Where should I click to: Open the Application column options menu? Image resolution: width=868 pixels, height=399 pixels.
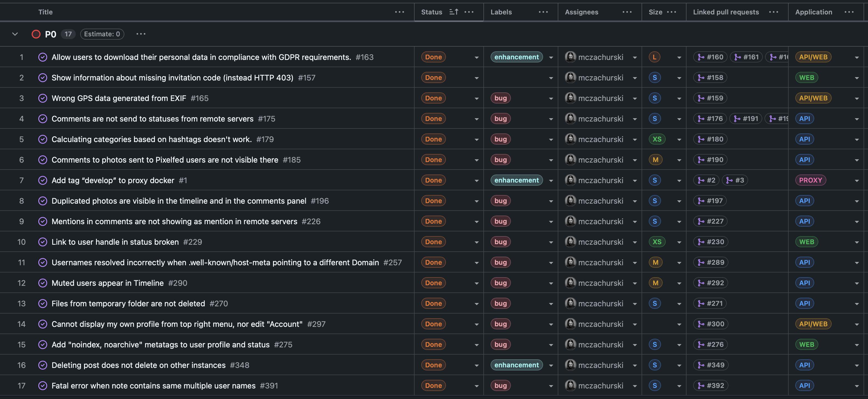pyautogui.click(x=849, y=12)
